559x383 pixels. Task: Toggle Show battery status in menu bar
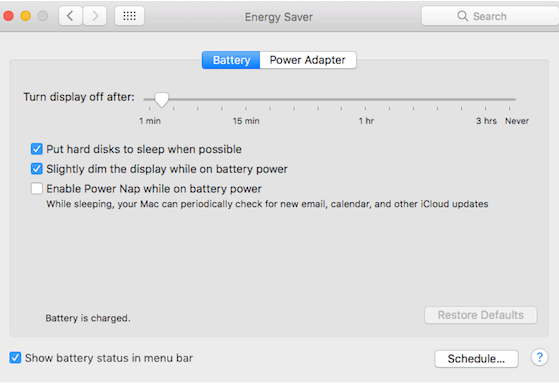[15, 358]
